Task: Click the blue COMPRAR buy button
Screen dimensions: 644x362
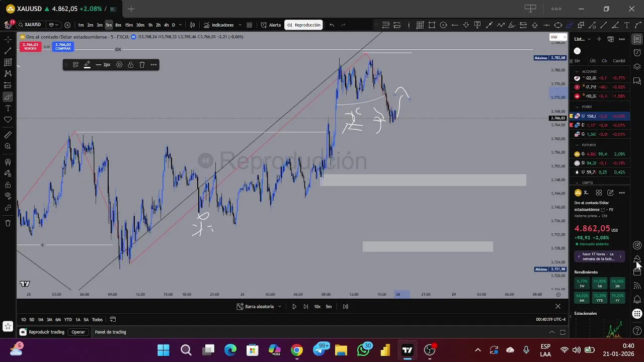Action: point(63,46)
